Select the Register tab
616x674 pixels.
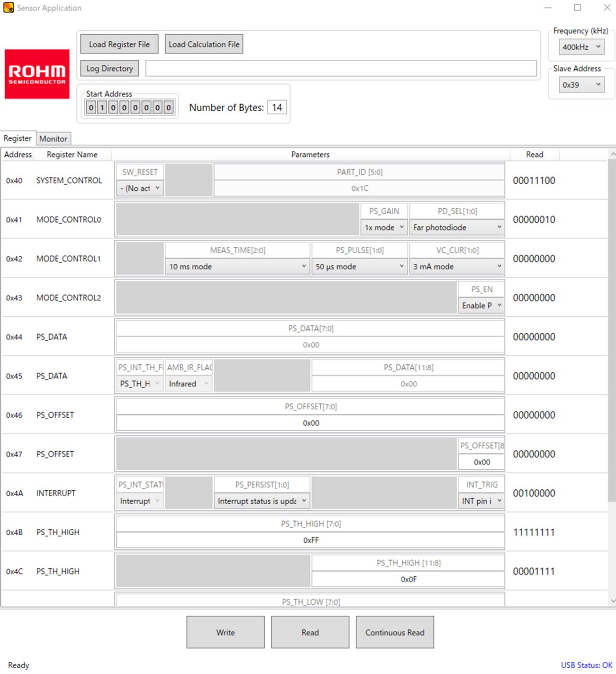pyautogui.click(x=18, y=138)
